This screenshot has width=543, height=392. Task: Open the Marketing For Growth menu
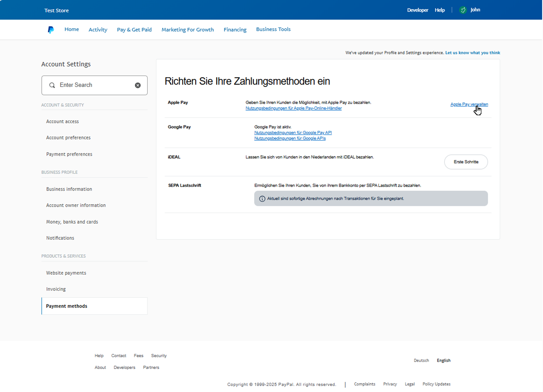(187, 30)
